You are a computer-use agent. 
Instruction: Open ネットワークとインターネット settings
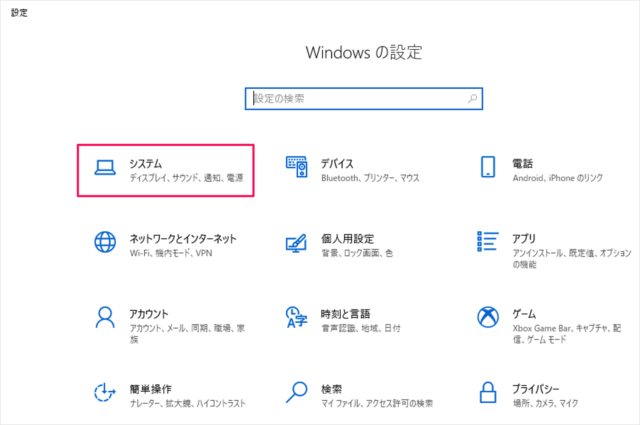tap(183, 239)
